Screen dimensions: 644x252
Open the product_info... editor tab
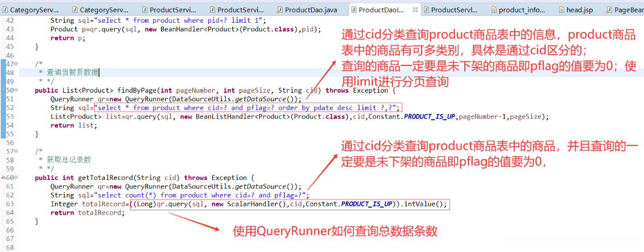click(x=518, y=9)
